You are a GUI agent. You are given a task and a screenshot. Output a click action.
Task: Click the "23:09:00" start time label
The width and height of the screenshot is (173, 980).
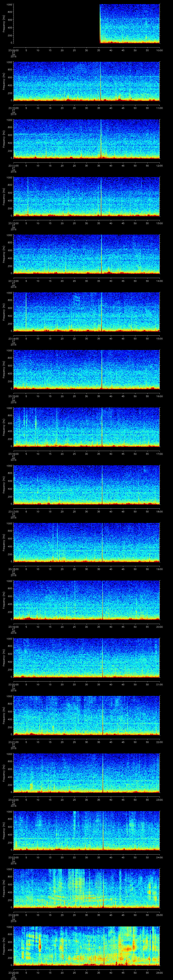click(13, 50)
